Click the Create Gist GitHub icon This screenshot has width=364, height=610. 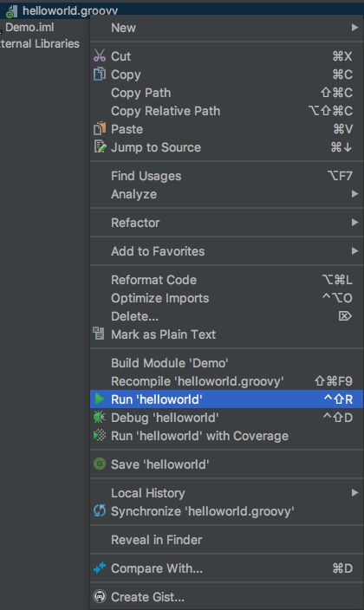click(100, 596)
